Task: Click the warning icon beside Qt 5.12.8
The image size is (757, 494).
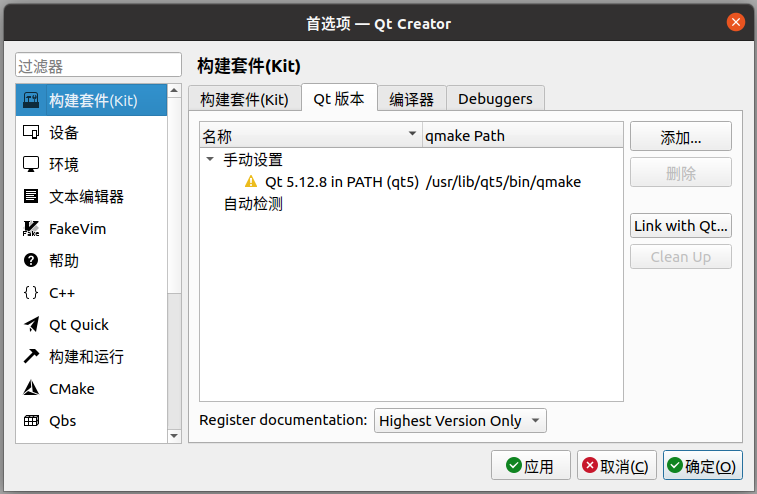Action: [x=251, y=182]
